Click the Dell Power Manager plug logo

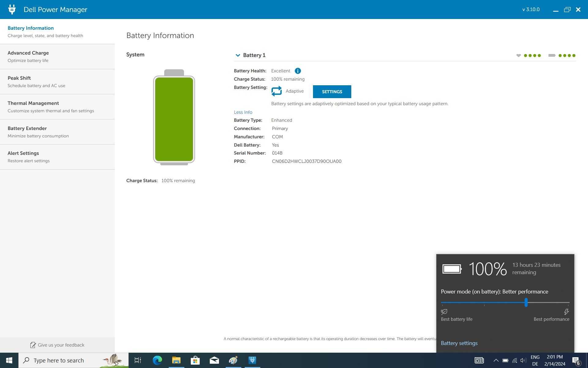(12, 10)
